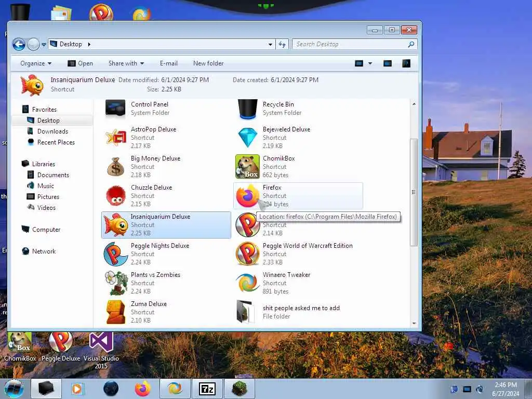
Task: Click the ChomikBox desktop icon
Action: coord(20,347)
